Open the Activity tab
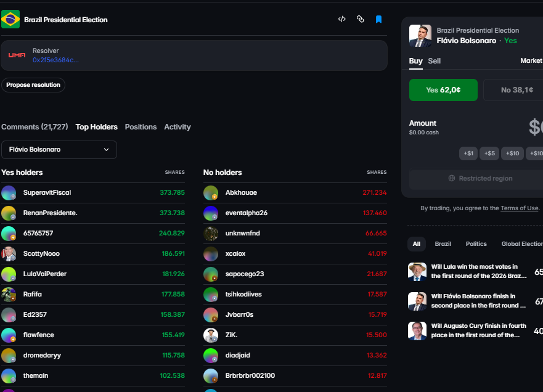Image resolution: width=543 pixels, height=392 pixels. (x=178, y=127)
